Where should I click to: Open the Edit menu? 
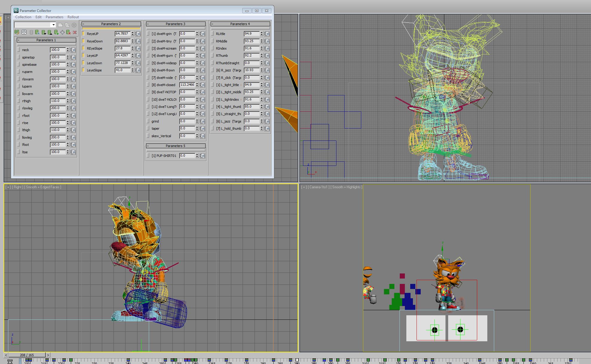[x=39, y=17]
